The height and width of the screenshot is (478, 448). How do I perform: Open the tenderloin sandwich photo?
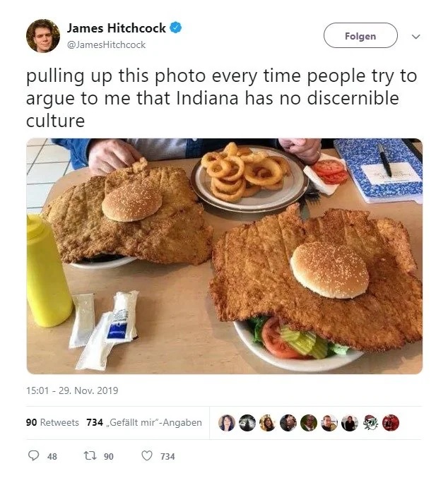click(x=225, y=256)
